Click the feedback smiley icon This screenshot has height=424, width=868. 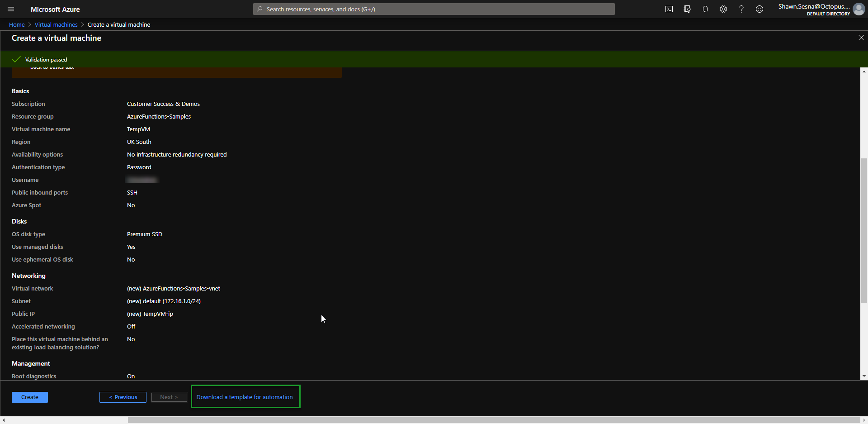point(759,9)
